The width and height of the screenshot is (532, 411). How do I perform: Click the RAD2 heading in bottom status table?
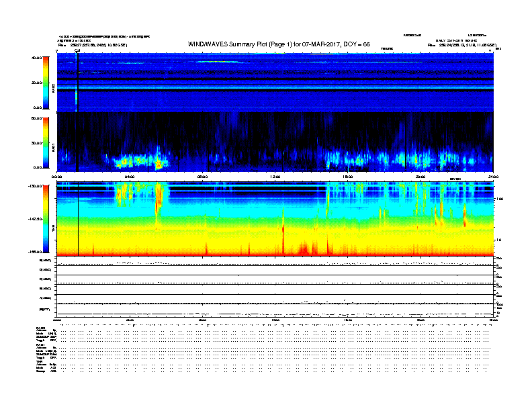[x=41, y=328]
